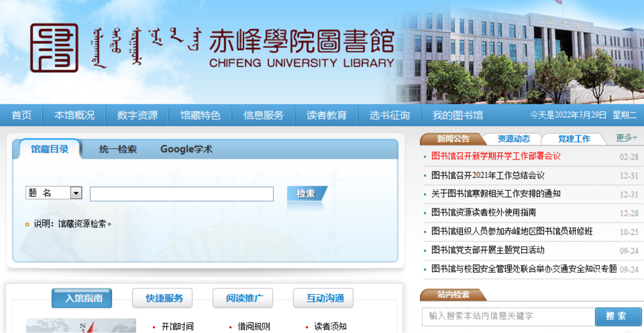
Task: Go to 首页 in navigation bar
Action: coord(22,115)
